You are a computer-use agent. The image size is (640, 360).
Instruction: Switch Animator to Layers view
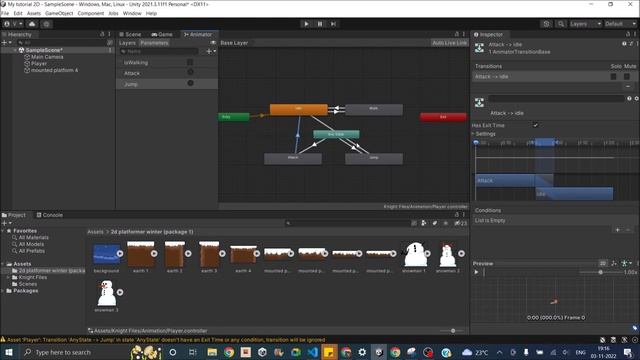click(x=127, y=43)
